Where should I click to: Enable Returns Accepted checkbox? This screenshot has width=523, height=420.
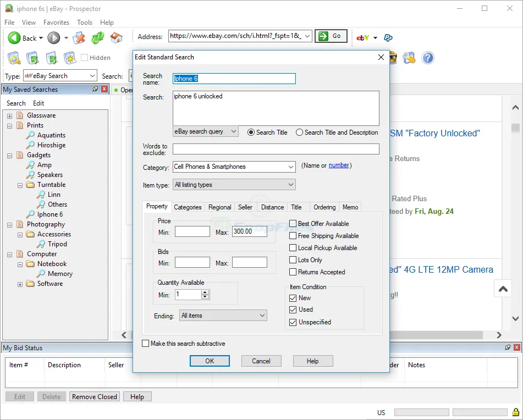[293, 272]
